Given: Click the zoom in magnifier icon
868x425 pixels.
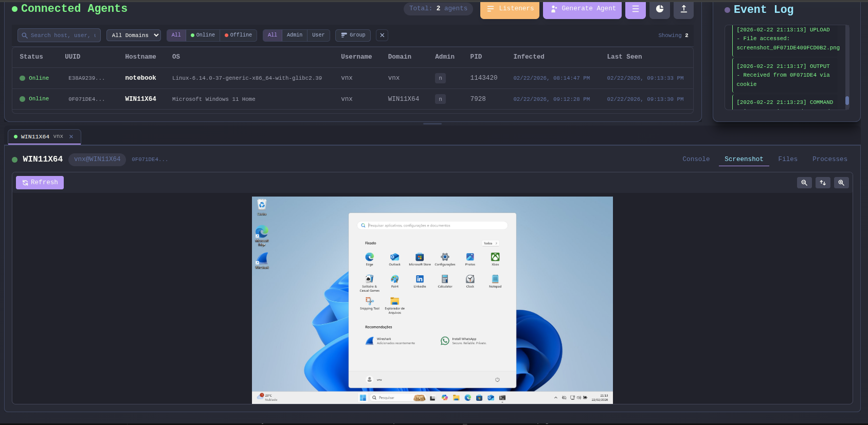Looking at the screenshot, I should (841, 183).
